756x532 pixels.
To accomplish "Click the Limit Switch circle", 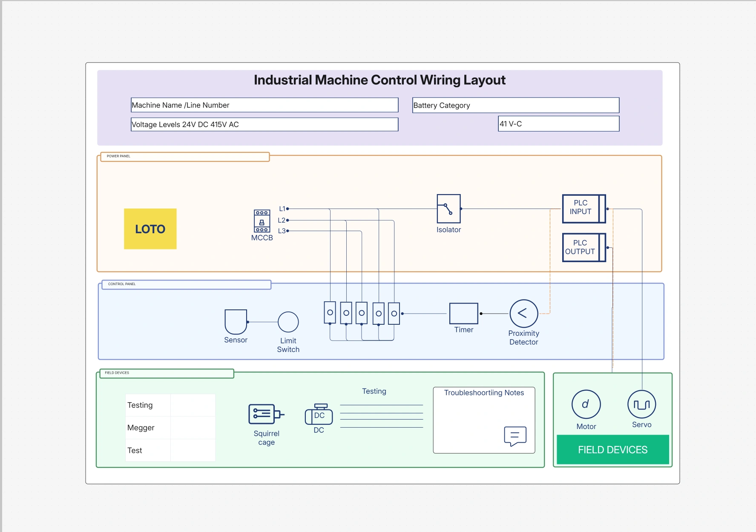I will click(x=288, y=322).
